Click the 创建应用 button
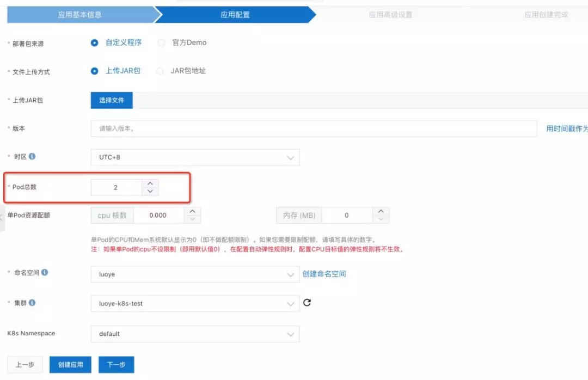Viewport: 588px width, 380px height. point(70,365)
